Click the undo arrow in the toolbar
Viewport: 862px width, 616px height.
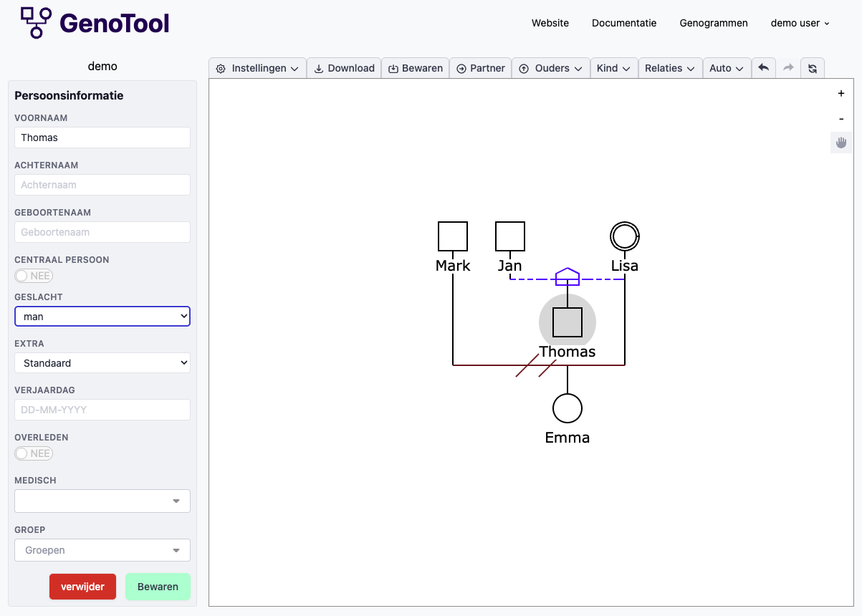click(x=763, y=68)
